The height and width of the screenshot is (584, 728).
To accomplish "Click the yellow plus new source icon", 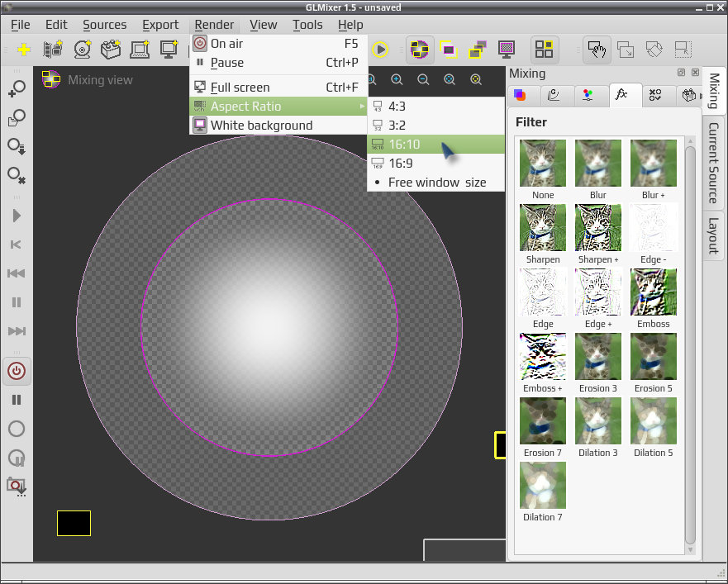I will pos(24,50).
